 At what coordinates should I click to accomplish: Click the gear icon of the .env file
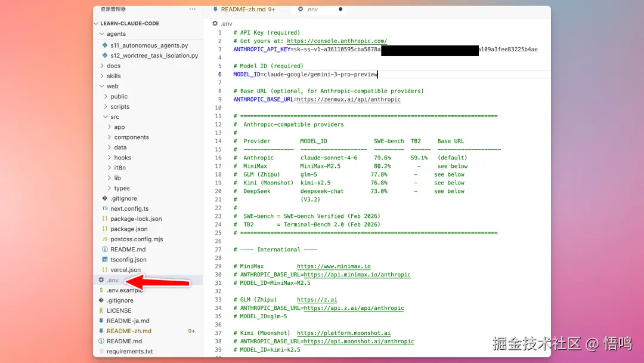coord(101,279)
